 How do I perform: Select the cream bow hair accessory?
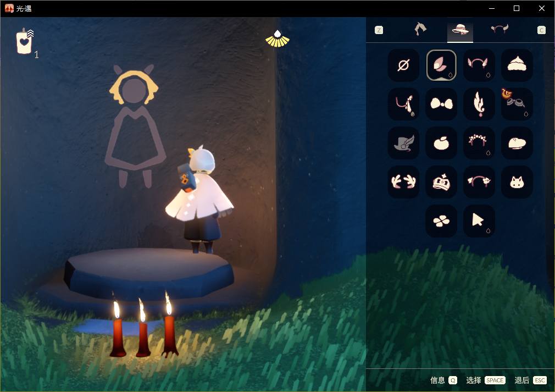point(441,104)
